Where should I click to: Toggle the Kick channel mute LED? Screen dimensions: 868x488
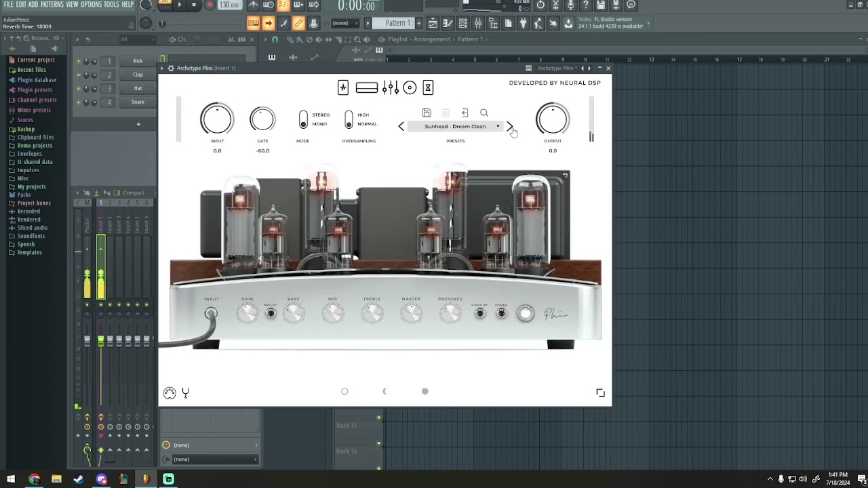[x=78, y=61]
